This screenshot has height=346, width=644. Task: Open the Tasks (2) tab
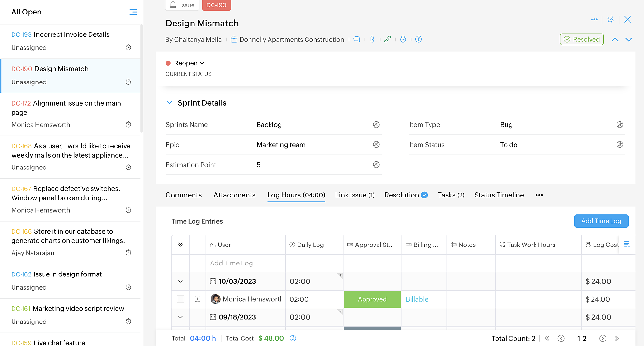coord(451,195)
